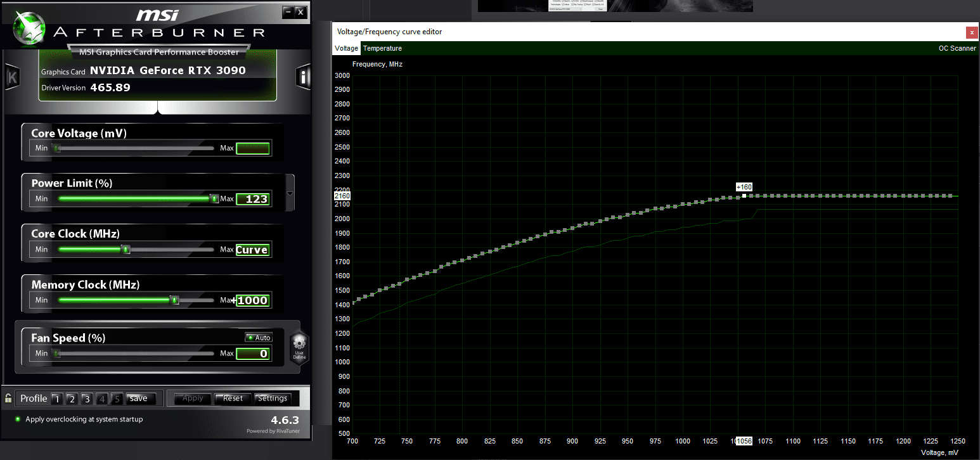The width and height of the screenshot is (980, 460).
Task: Click the NVIDIA GeForce RTX 3090 card name
Action: pyautogui.click(x=168, y=71)
